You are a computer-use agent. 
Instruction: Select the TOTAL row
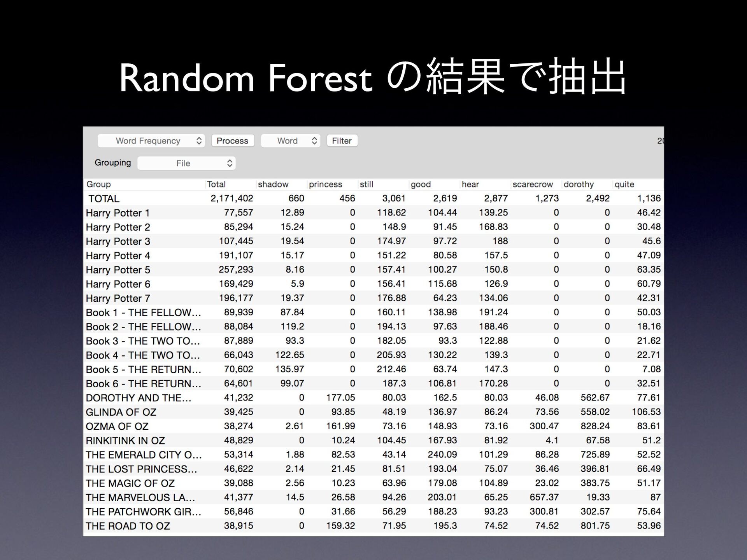click(373, 198)
